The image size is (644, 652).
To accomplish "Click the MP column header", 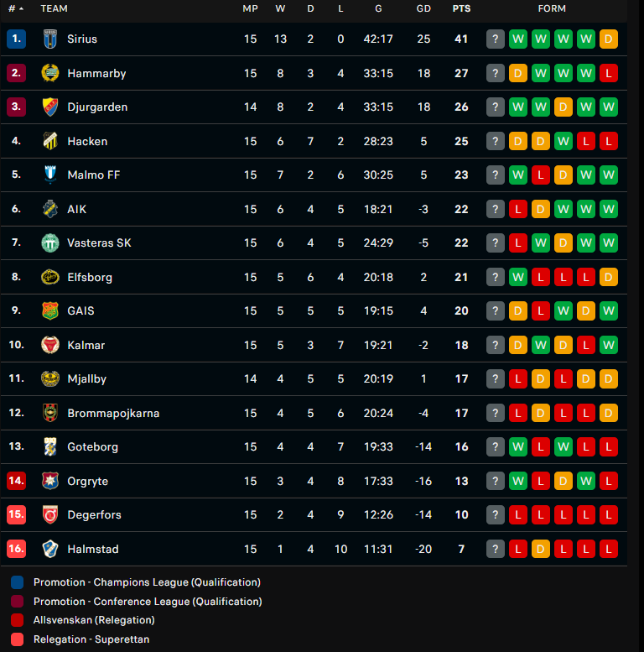I will coord(250,8).
